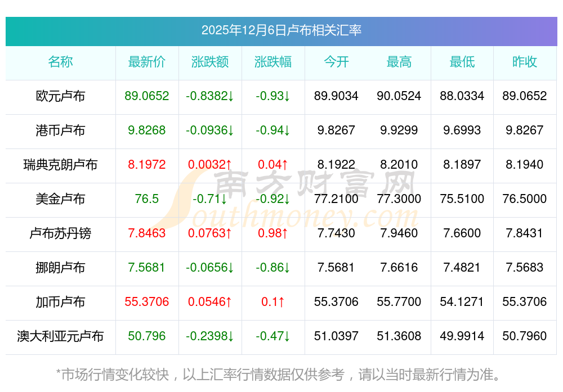Select the 最新价 column header
The image size is (563, 392).
pos(147,62)
